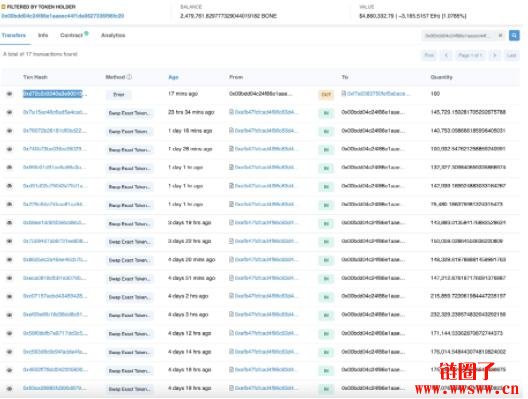This screenshot has height=399, width=528.
Task: Click the blue magnifier search button
Action: (514, 35)
